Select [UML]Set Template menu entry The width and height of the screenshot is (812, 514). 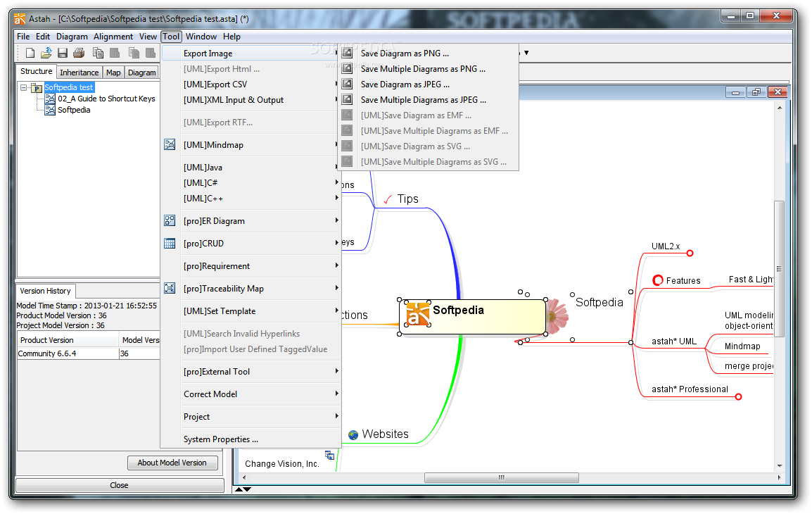click(251, 311)
